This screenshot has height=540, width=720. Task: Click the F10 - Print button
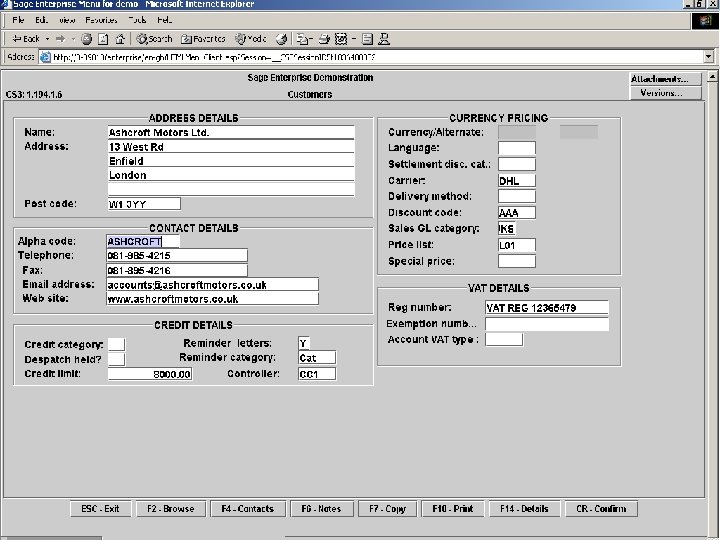(453, 509)
